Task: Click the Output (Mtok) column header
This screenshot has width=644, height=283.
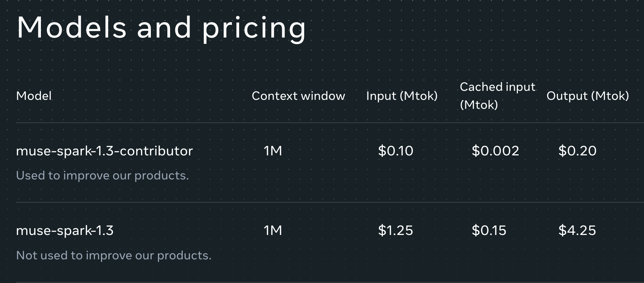Action: click(x=588, y=96)
